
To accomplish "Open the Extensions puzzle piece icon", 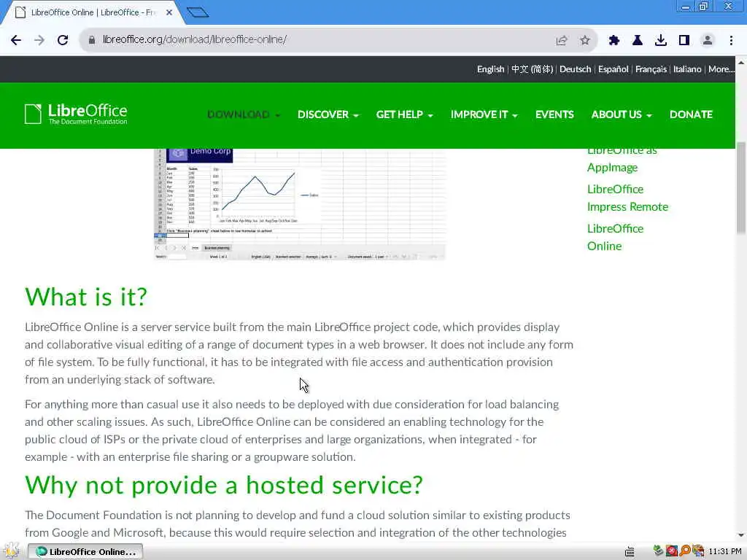I will (x=614, y=41).
